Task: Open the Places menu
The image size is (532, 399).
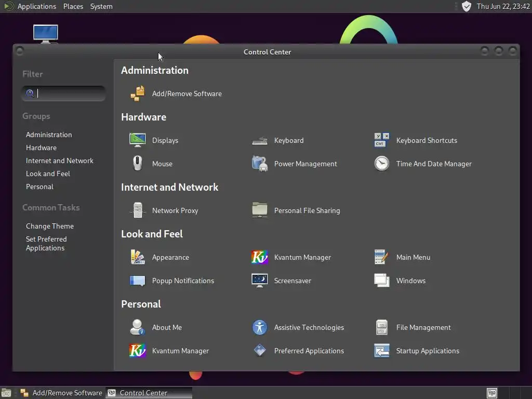Action: pyautogui.click(x=73, y=6)
